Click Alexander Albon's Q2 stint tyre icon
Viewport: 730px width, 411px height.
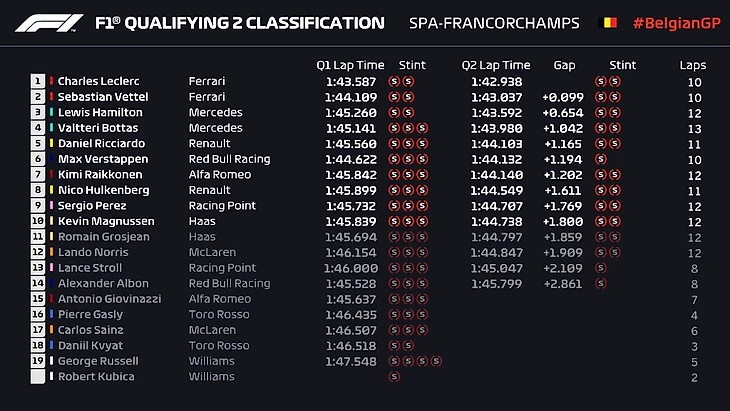[600, 283]
